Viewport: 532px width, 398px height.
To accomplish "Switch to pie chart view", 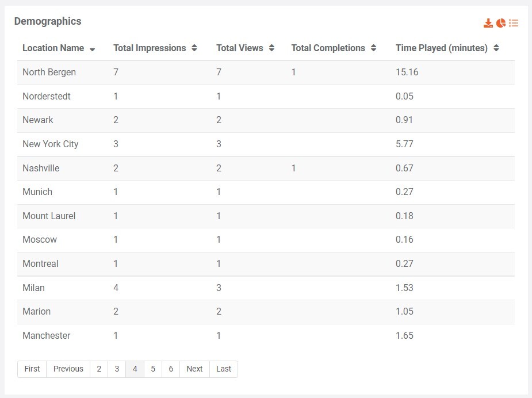I will 501,23.
